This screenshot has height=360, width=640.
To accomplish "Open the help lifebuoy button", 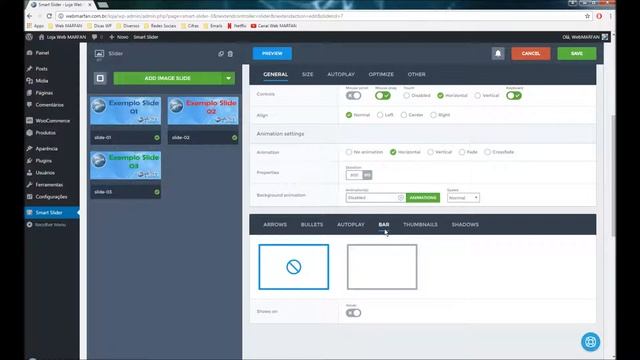I will pyautogui.click(x=591, y=342).
